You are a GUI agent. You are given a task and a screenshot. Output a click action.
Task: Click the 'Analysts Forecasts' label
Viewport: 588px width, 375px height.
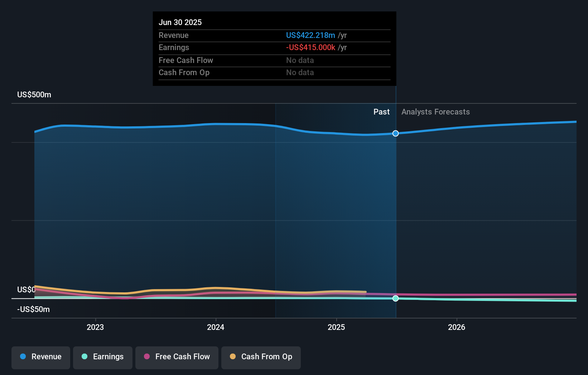coord(435,112)
